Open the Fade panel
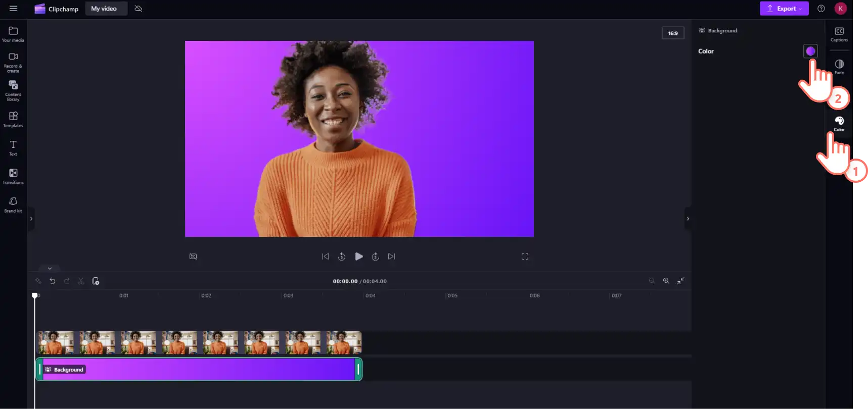 pyautogui.click(x=839, y=67)
